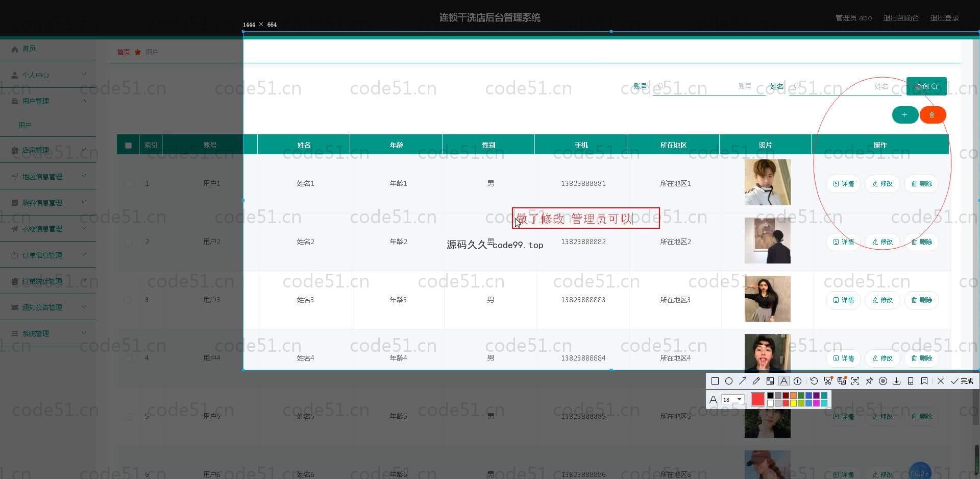
Task: Click the scissors screenshot tool icon
Action: click(x=828, y=381)
